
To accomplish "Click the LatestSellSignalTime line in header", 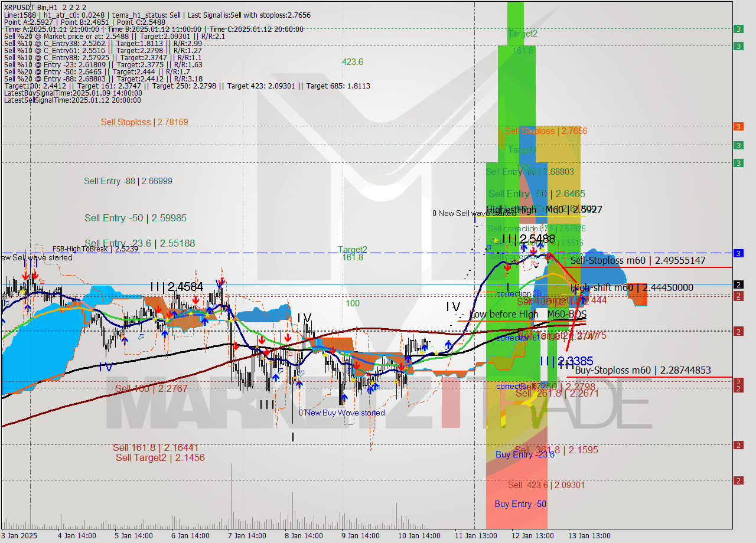I will [73, 100].
